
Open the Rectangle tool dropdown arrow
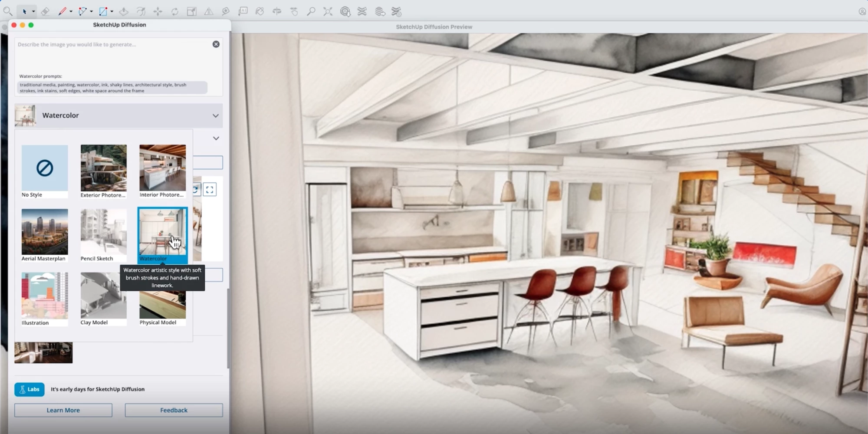[112, 12]
